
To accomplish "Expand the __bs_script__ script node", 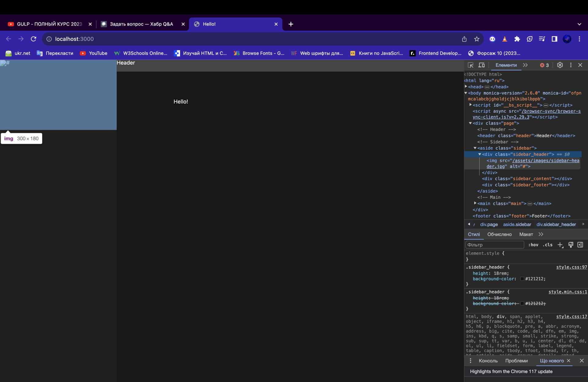I will click(471, 105).
